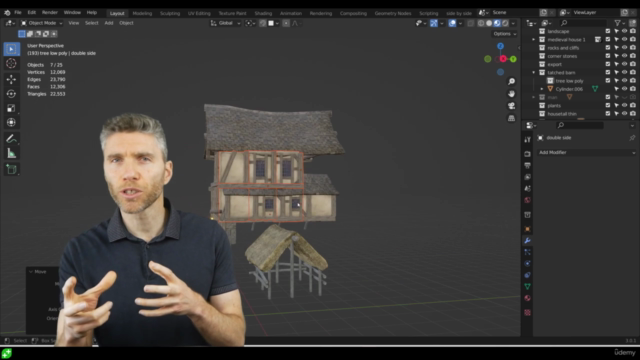Screen dimensions: 640x360
Task: Uncheck the export collection checkbox
Action: pyautogui.click(x=608, y=64)
